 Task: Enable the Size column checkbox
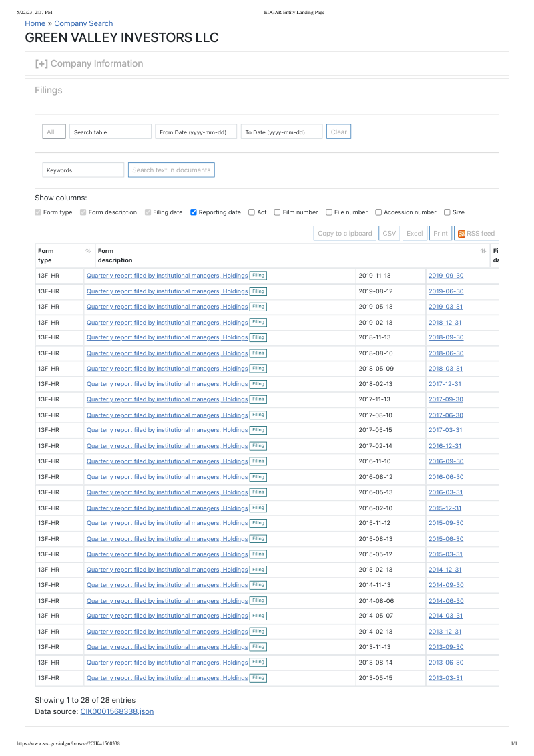(447, 212)
